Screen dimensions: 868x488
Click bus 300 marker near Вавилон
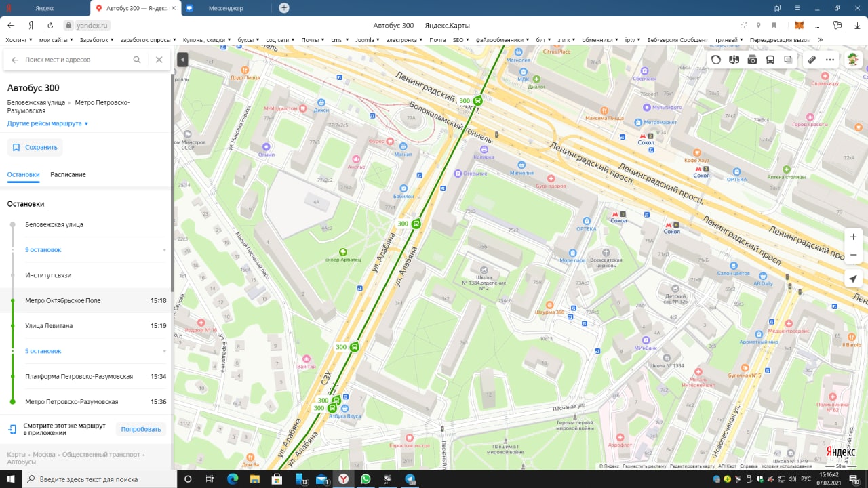(x=416, y=224)
